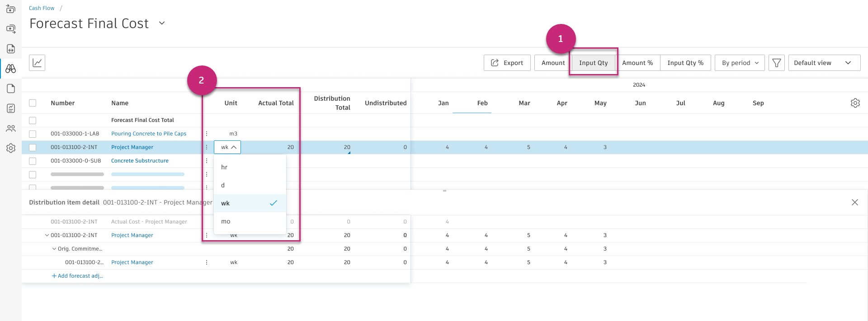Open table column settings gear

tap(855, 103)
